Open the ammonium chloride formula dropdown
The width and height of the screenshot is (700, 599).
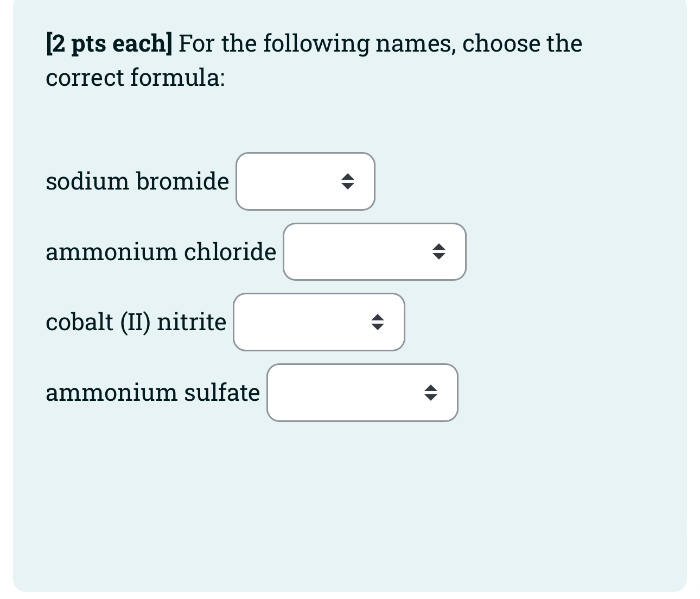(x=374, y=251)
